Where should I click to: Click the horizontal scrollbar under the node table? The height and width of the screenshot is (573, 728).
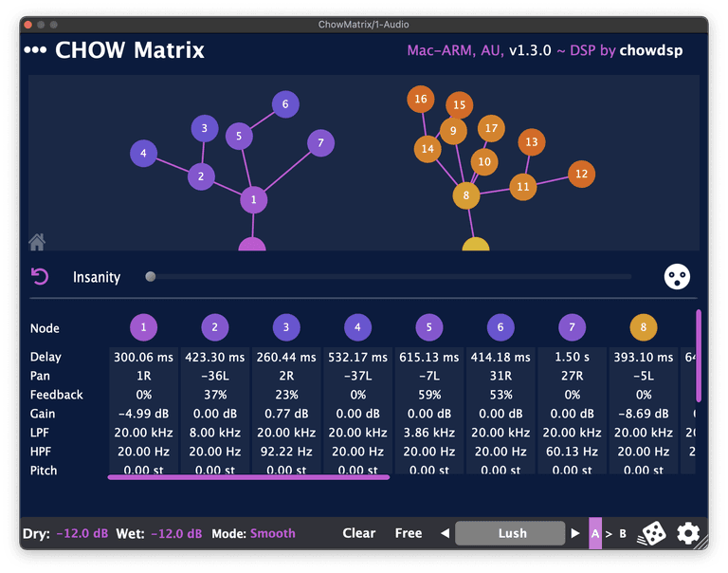pos(248,477)
